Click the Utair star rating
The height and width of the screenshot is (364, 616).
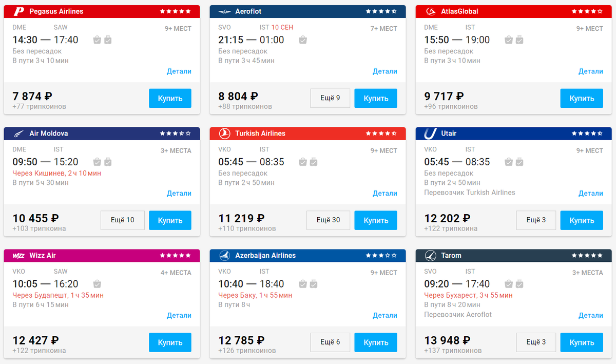click(x=587, y=133)
